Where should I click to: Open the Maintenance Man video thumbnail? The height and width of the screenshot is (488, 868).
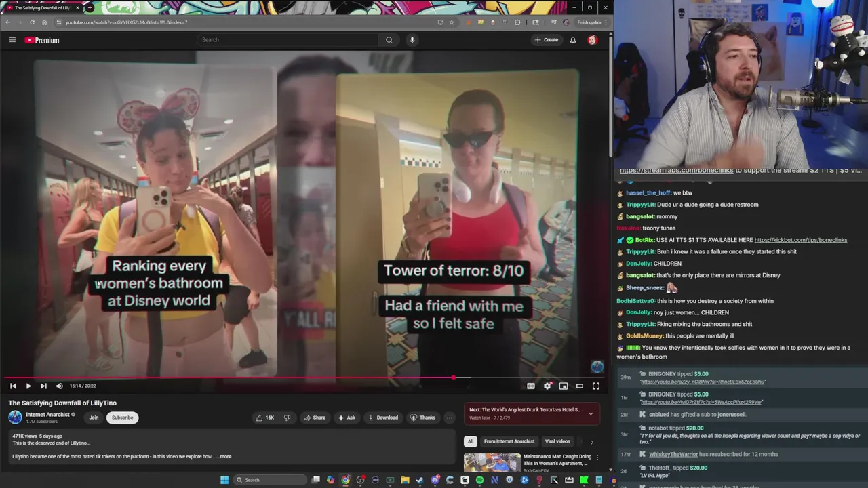coord(492,462)
